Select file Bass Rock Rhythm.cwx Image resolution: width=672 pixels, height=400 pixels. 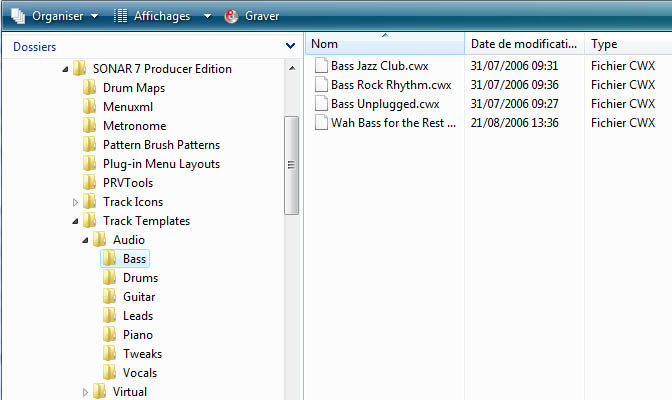pyautogui.click(x=391, y=85)
